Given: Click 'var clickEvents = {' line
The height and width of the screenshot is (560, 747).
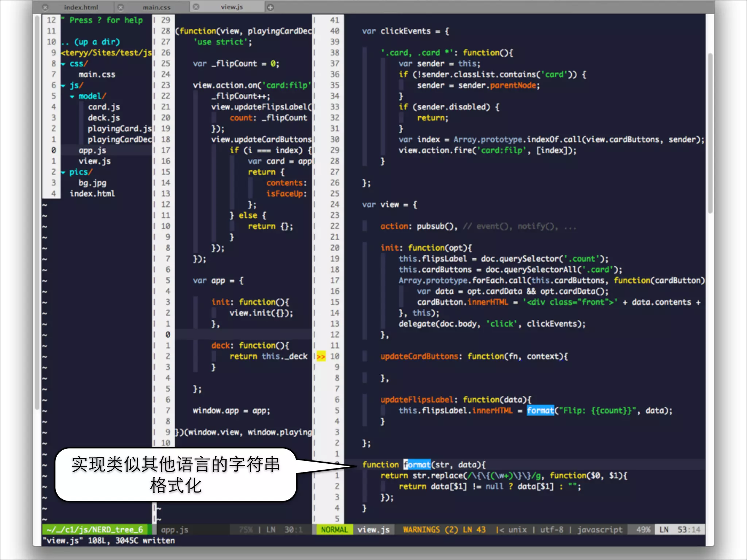Looking at the screenshot, I should 406,31.
